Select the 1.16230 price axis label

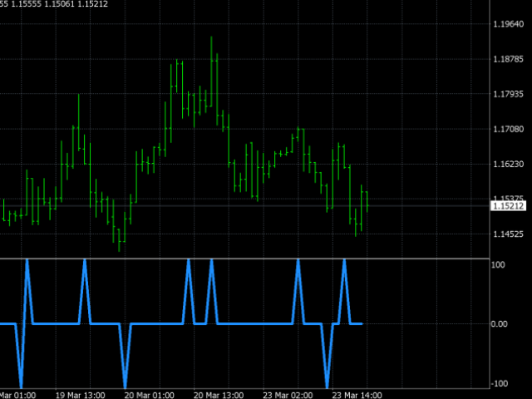pos(508,164)
